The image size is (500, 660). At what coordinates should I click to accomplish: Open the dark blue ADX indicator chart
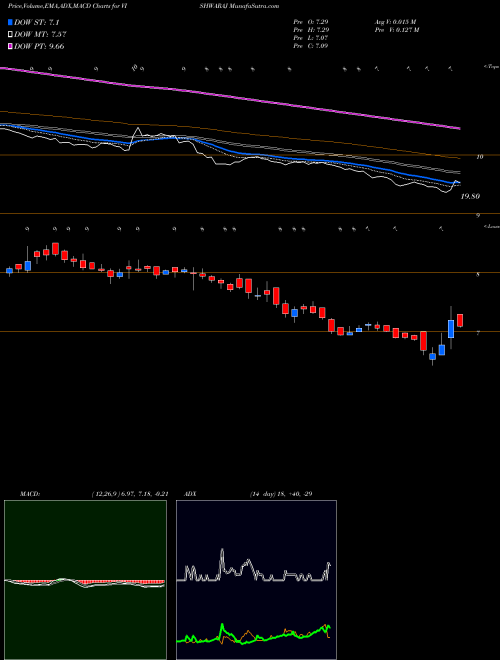pyautogui.click(x=256, y=580)
